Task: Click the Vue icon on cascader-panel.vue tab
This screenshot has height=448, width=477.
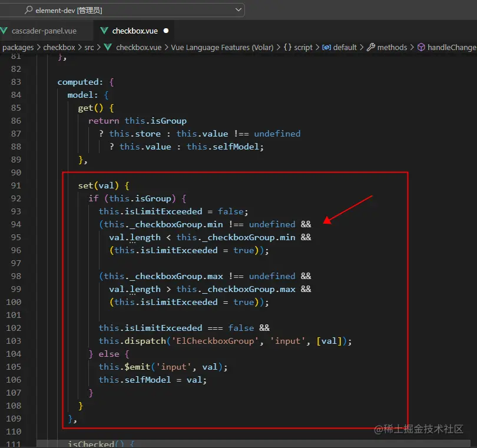Action: (x=4, y=31)
